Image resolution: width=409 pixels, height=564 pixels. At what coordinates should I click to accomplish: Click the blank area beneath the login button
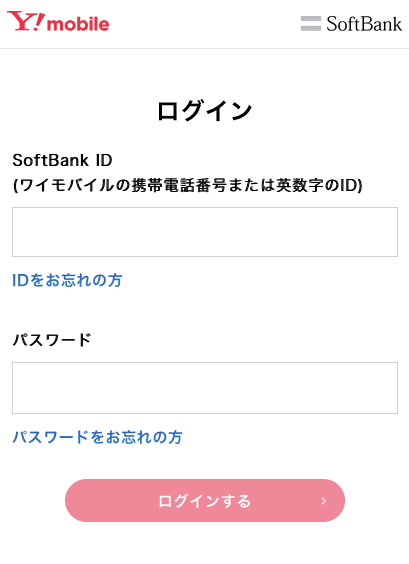pos(205,543)
